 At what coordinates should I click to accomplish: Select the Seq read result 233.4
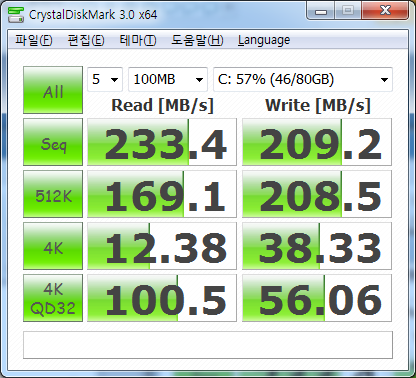click(x=162, y=142)
